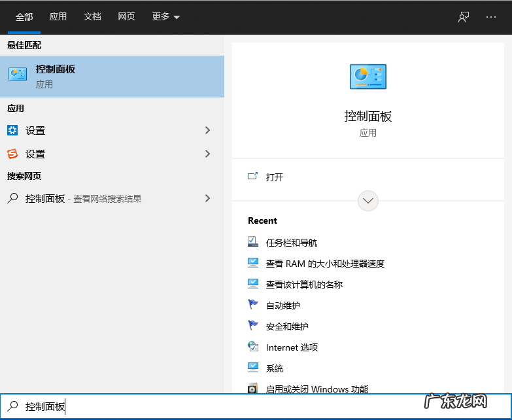Click the orange Sogou 设置 icon
Screen dimensions: 512x420
(x=12, y=154)
